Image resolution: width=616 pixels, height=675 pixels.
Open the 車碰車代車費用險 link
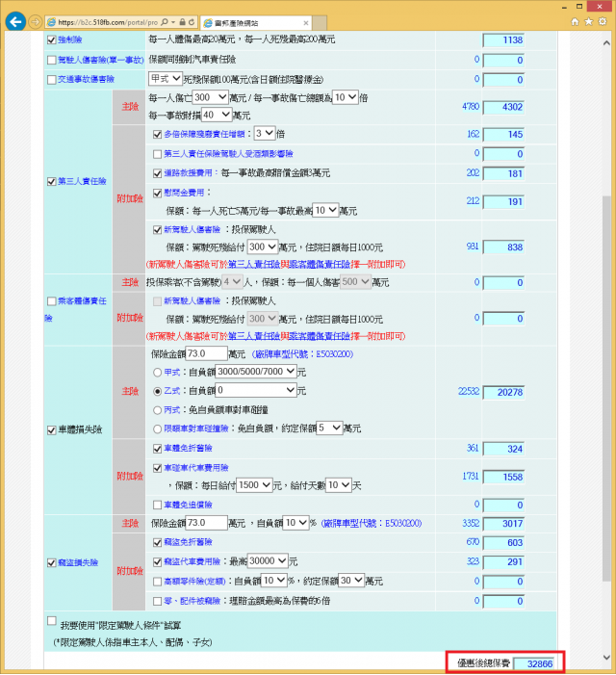coord(196,468)
